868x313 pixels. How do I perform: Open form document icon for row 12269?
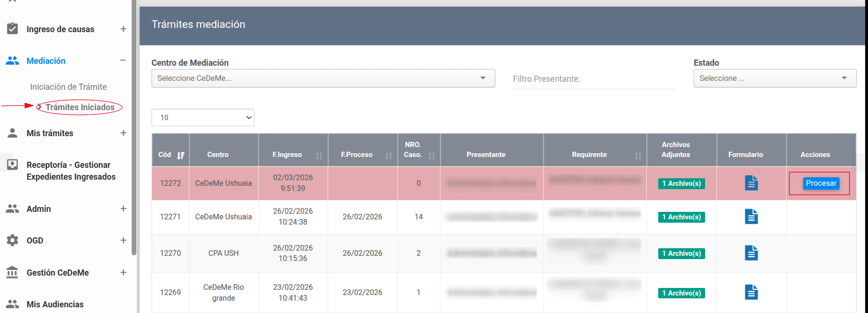751,292
